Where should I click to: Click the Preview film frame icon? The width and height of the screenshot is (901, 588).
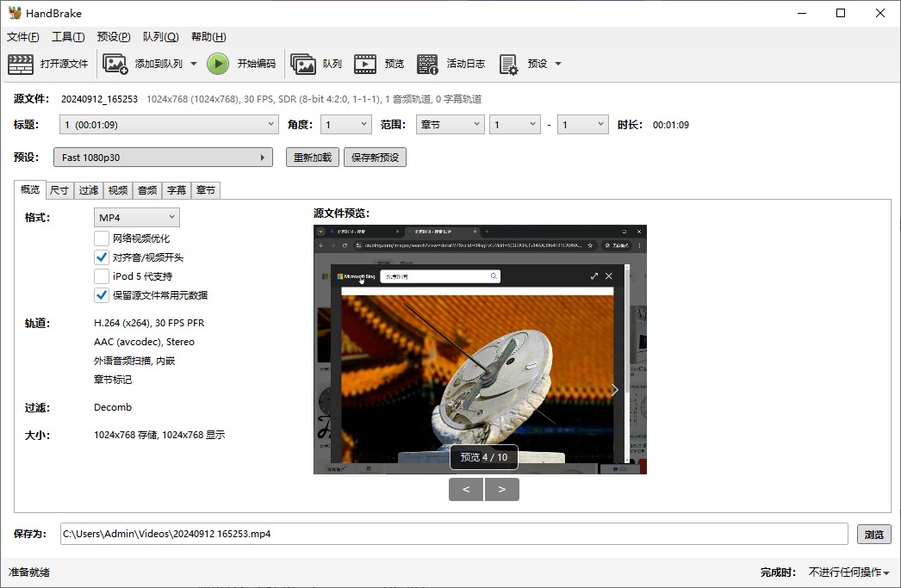point(365,64)
